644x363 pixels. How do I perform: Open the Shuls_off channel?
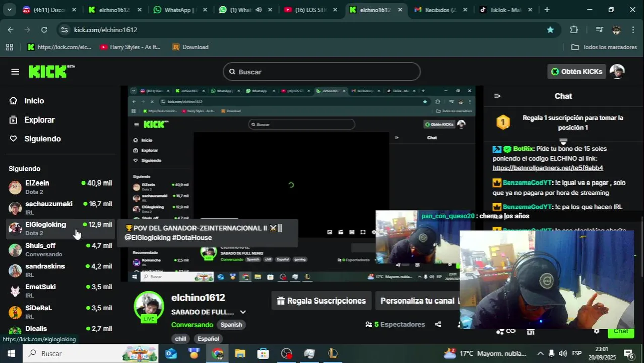60,250
